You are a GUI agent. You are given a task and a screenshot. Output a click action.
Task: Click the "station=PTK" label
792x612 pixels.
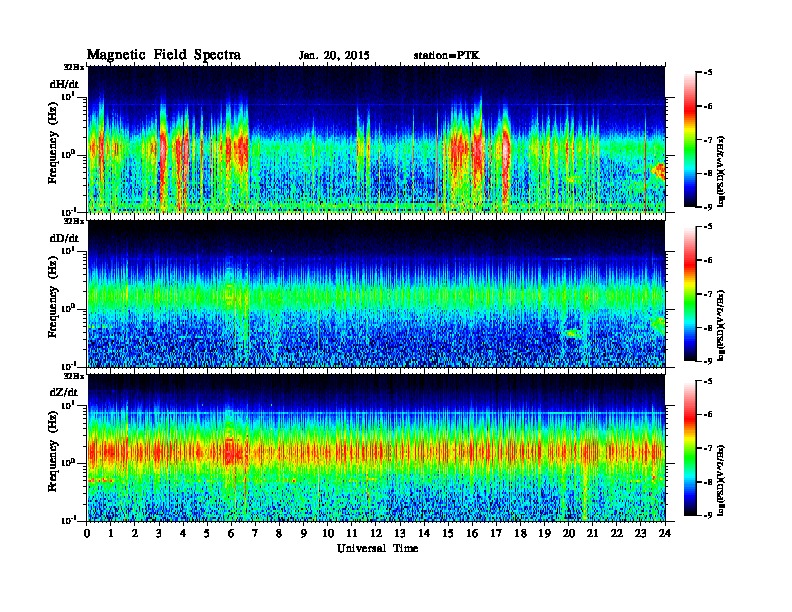tap(447, 56)
